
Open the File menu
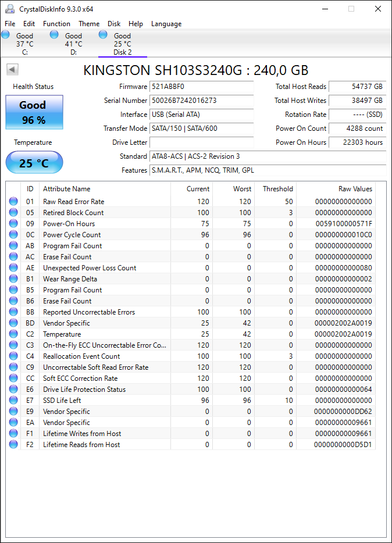[x=10, y=24]
